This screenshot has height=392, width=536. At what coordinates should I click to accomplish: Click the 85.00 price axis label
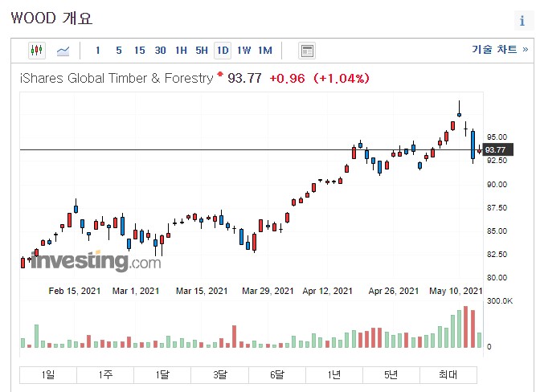click(497, 231)
